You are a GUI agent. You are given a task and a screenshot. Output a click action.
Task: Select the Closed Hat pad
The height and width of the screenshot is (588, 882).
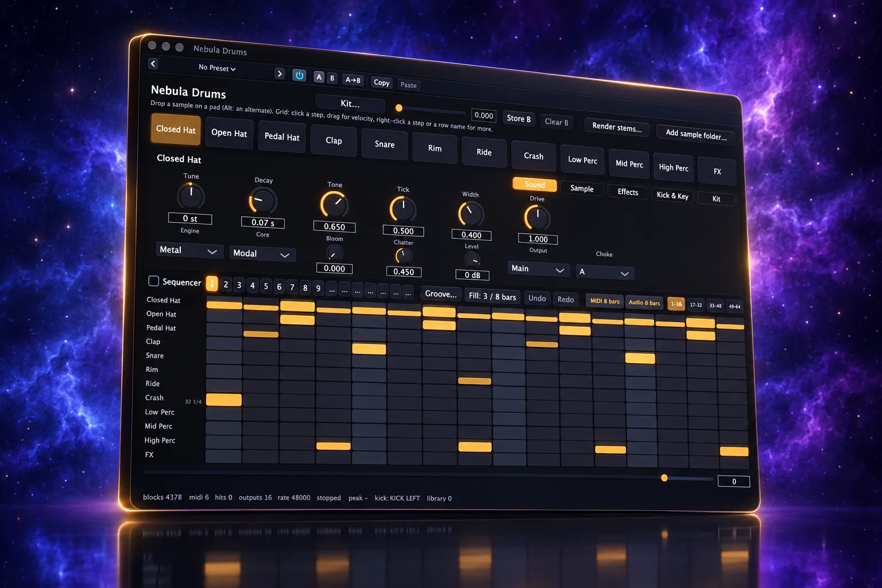pyautogui.click(x=176, y=129)
